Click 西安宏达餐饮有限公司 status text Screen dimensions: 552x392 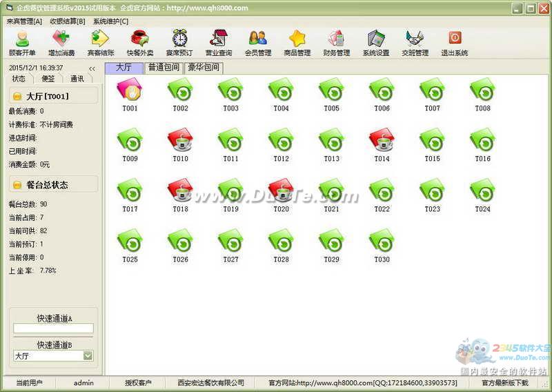(x=210, y=382)
